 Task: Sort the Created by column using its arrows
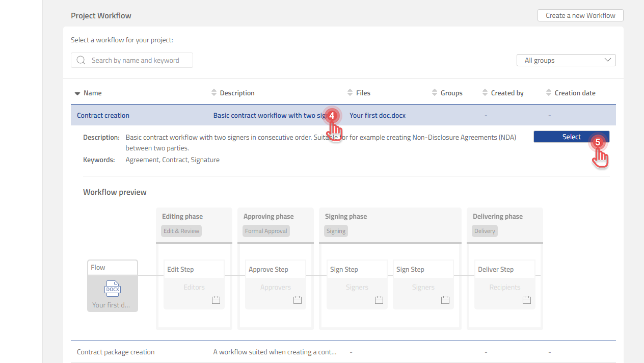pyautogui.click(x=485, y=92)
